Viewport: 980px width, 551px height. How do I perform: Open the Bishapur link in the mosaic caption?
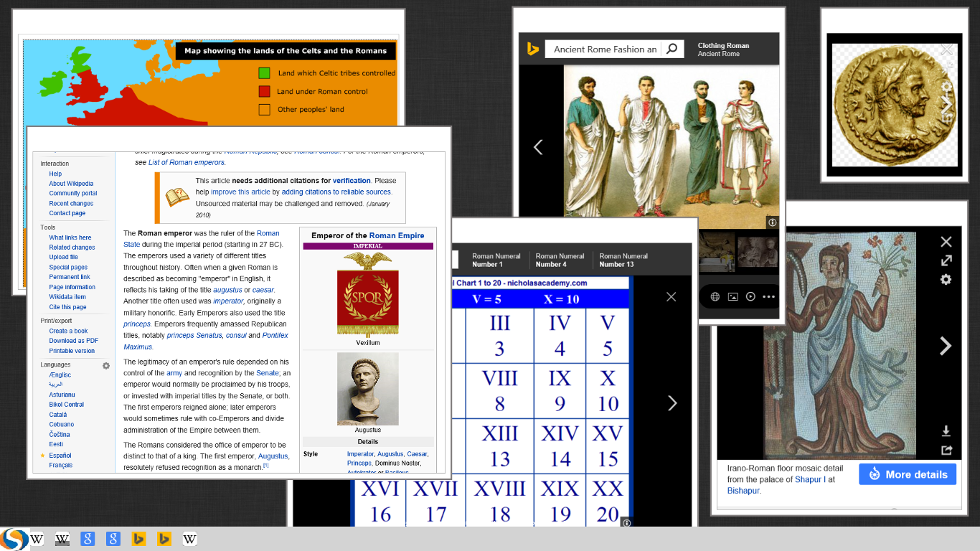pyautogui.click(x=743, y=491)
